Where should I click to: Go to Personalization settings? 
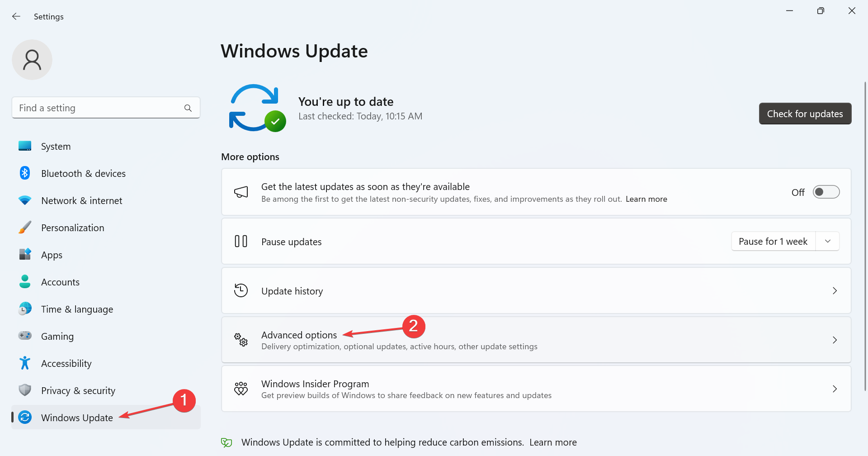[106, 228]
